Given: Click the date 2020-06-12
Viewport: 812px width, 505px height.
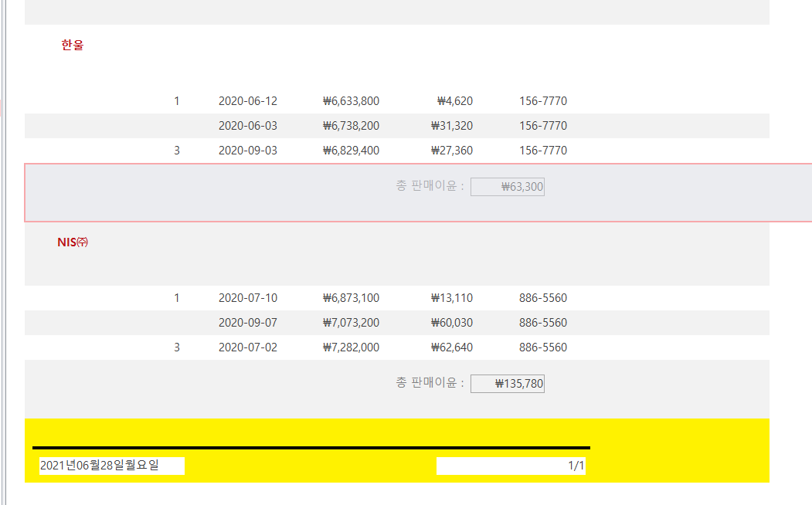Looking at the screenshot, I should [x=247, y=101].
